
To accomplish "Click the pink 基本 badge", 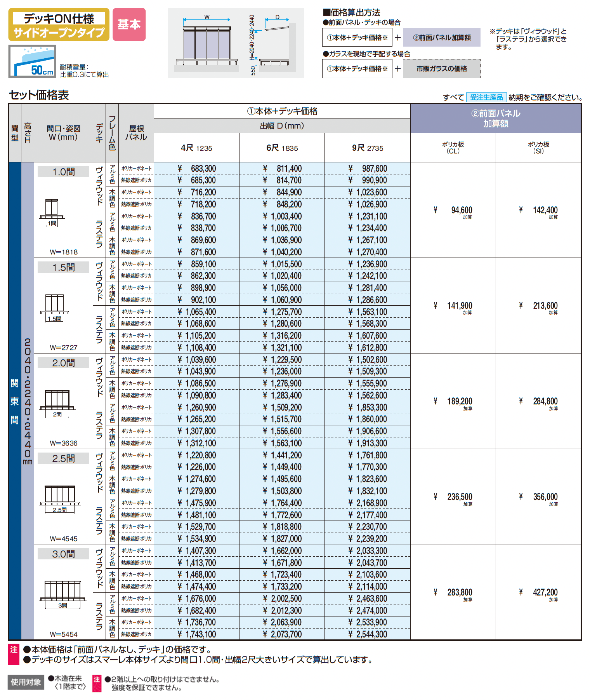I will (x=129, y=24).
